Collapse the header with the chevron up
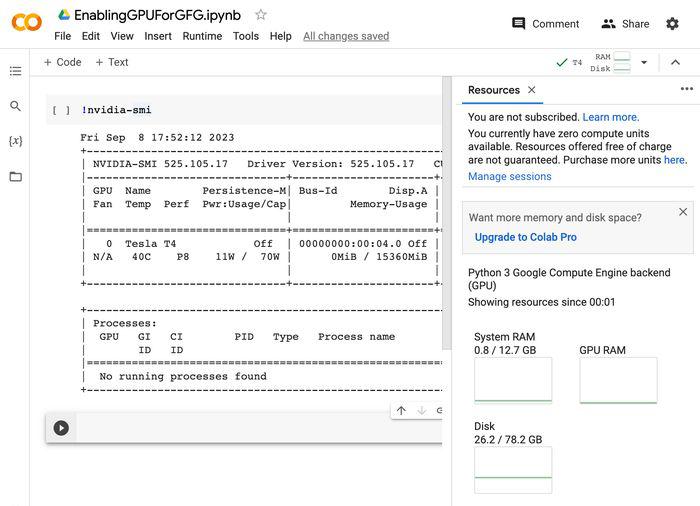 coord(675,63)
